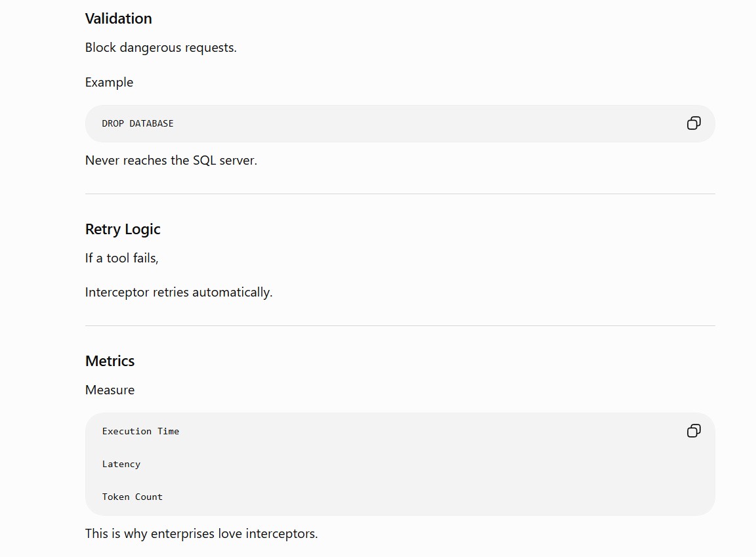
Task: Click the divider line above Metrics
Action: tap(400, 325)
